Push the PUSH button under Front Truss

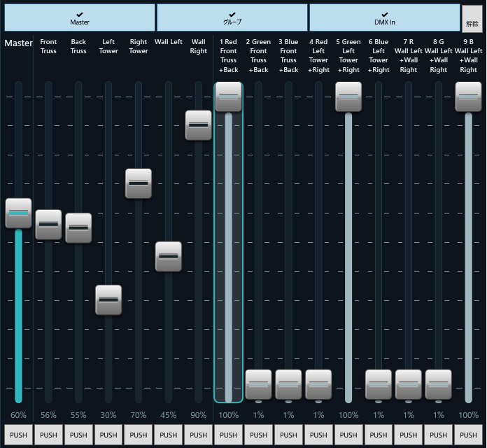48,435
